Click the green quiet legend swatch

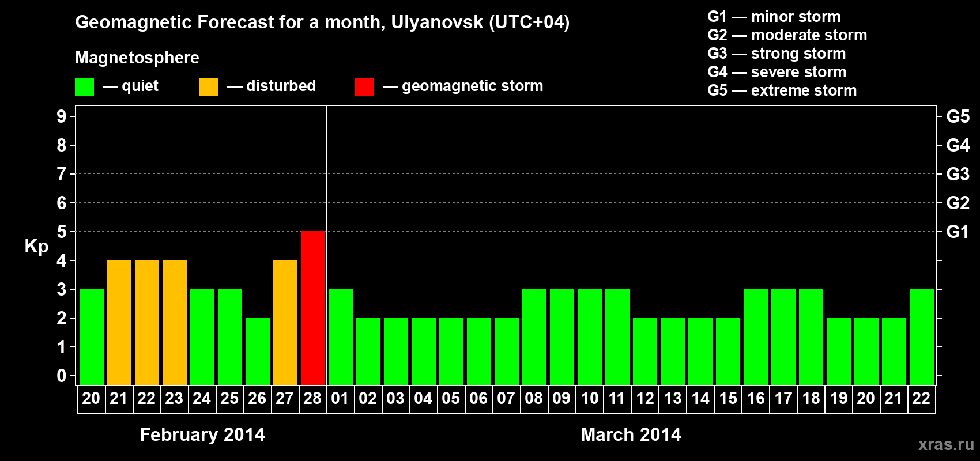(84, 86)
